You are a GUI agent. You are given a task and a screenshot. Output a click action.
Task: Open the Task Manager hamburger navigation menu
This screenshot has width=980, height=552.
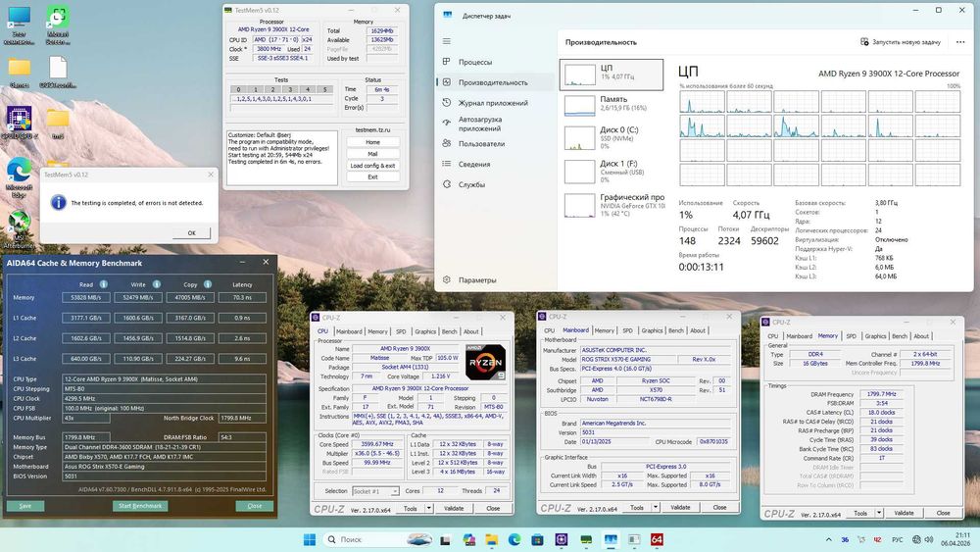coord(446,41)
